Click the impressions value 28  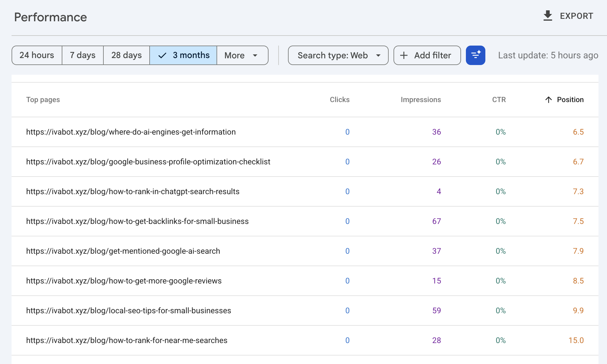[436, 340]
